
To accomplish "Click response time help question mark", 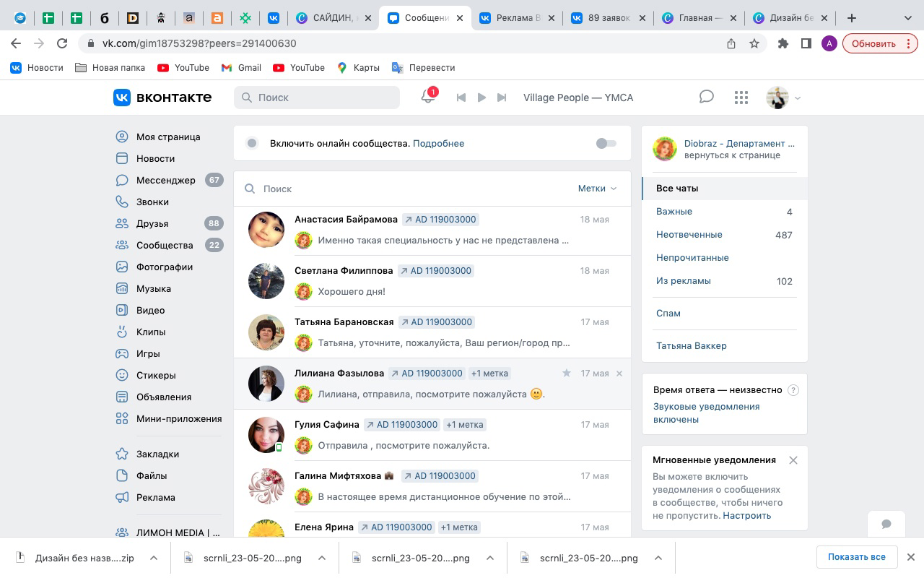I will pyautogui.click(x=793, y=390).
